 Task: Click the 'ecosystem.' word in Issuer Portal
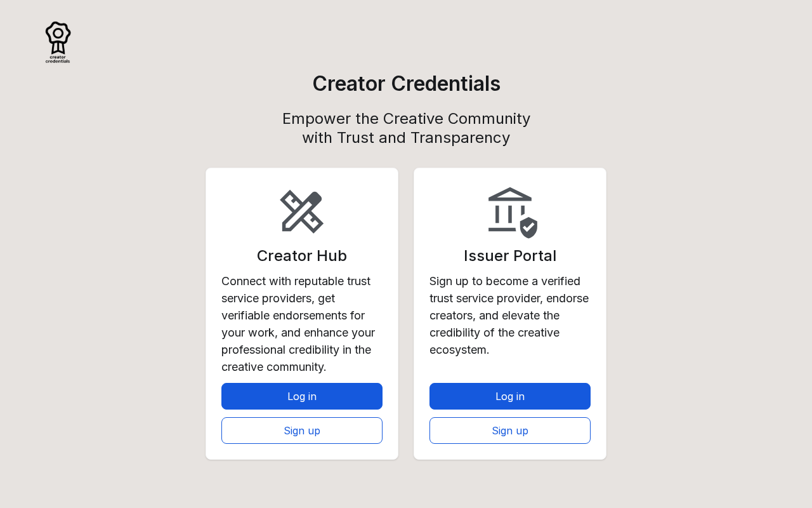coord(459,350)
